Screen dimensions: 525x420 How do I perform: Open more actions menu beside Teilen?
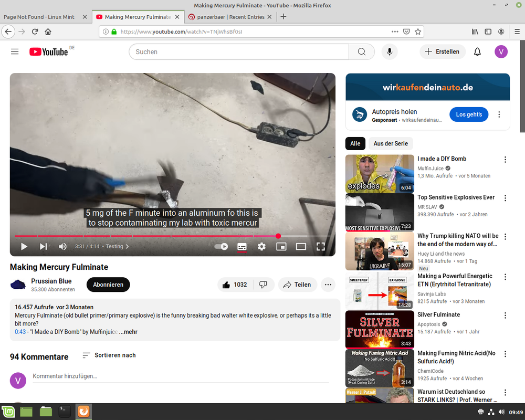(328, 285)
